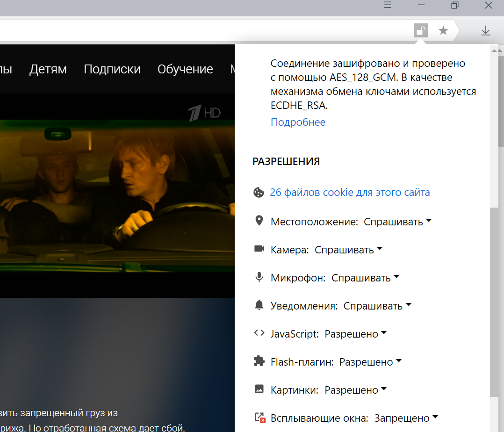Click the РАЗРЕШЕНИЯ section heading
504x432 pixels.
[x=286, y=161]
